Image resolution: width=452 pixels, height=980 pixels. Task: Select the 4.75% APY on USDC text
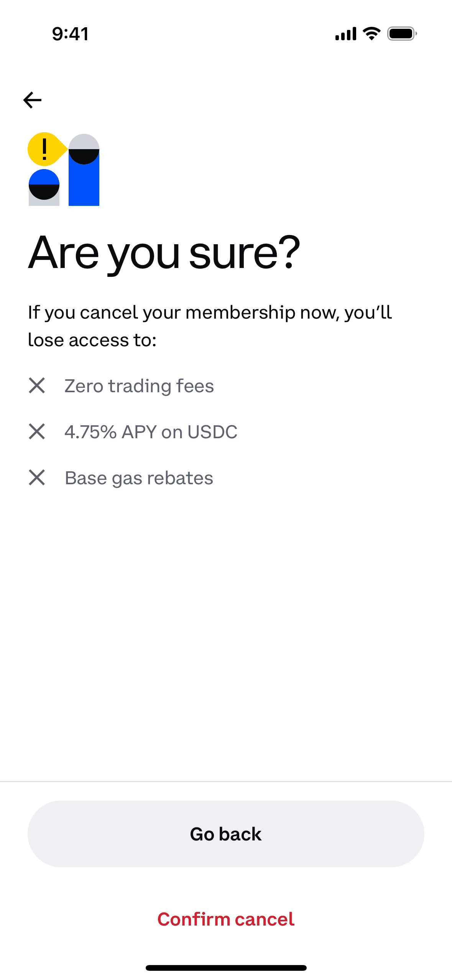point(151,432)
